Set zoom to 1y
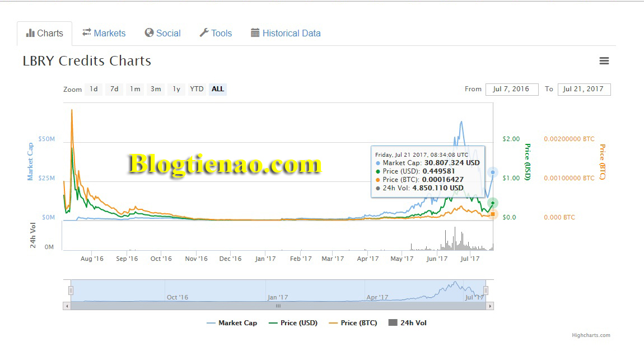This screenshot has width=644, height=351. [176, 89]
